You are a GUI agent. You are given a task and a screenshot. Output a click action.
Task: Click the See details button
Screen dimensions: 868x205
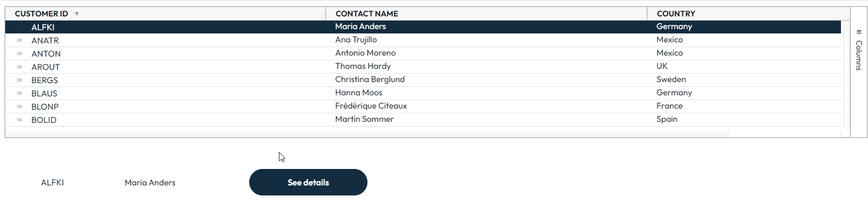point(308,182)
